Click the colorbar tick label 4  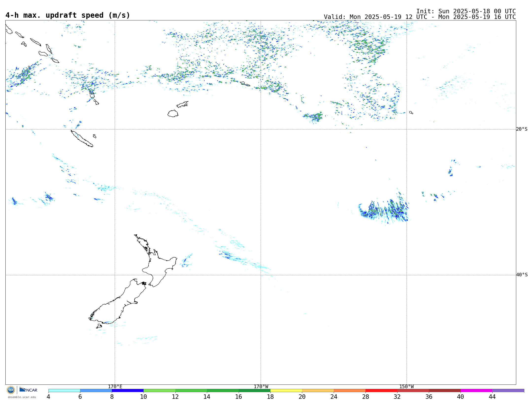(x=49, y=397)
